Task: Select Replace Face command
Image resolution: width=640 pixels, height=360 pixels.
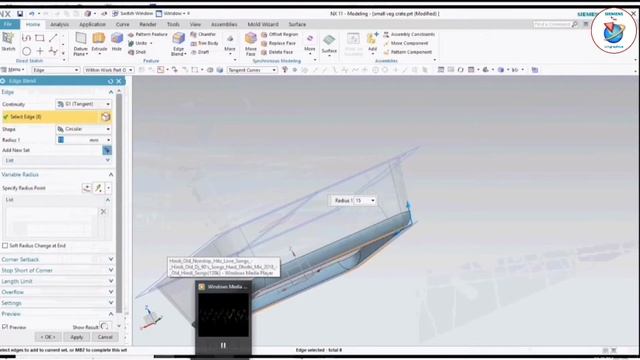Action: tap(278, 43)
